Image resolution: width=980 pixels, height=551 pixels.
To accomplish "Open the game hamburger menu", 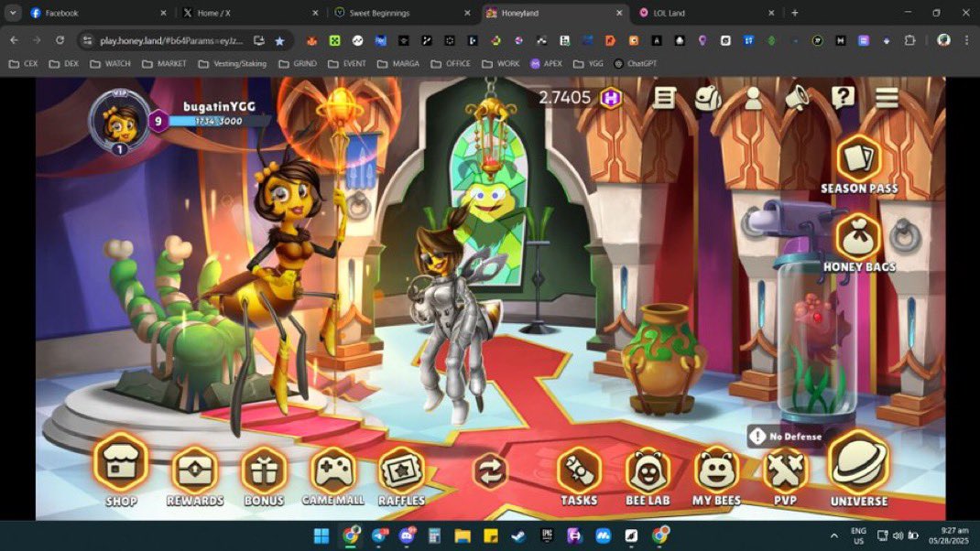I will [887, 98].
